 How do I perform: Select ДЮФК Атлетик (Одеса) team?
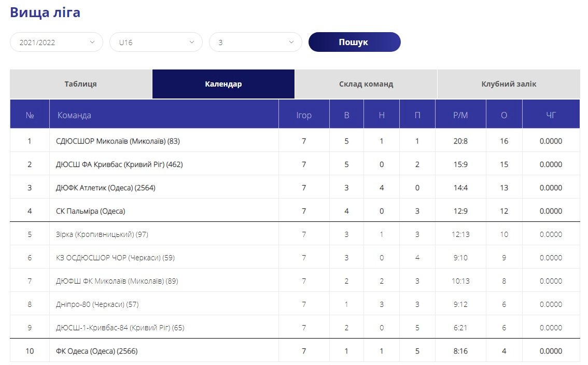click(x=106, y=188)
